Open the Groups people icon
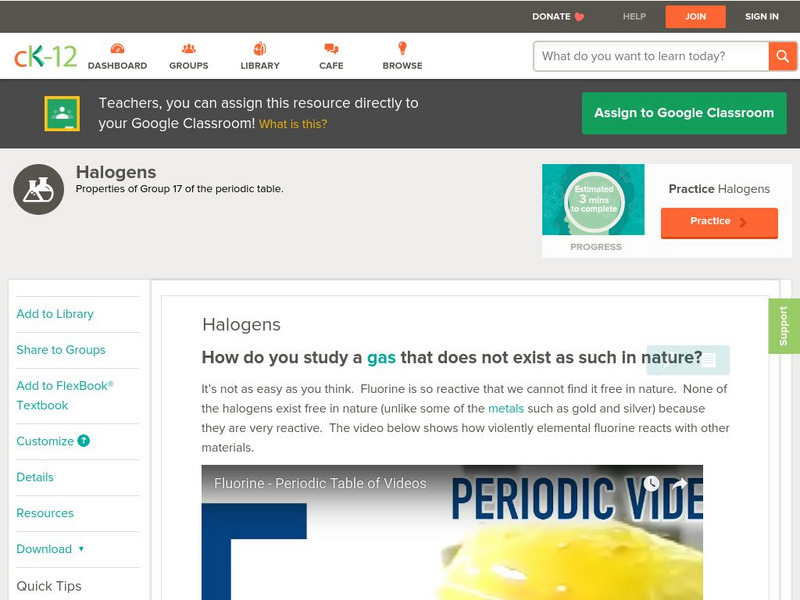 (x=189, y=48)
